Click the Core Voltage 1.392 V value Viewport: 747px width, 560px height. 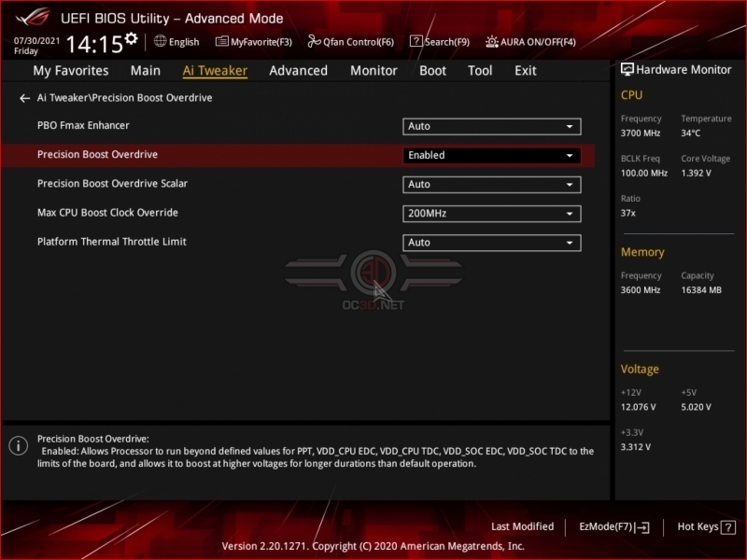[x=696, y=173]
